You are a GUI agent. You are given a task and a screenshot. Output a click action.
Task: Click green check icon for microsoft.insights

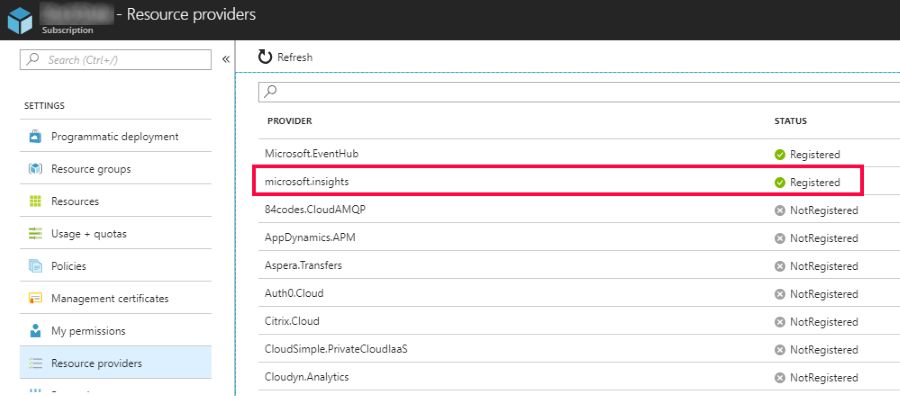(x=779, y=183)
